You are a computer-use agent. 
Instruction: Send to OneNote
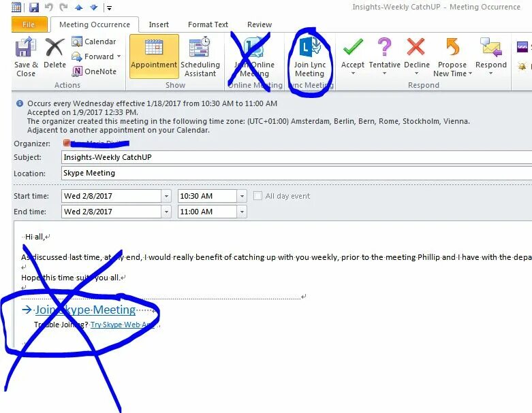point(94,71)
